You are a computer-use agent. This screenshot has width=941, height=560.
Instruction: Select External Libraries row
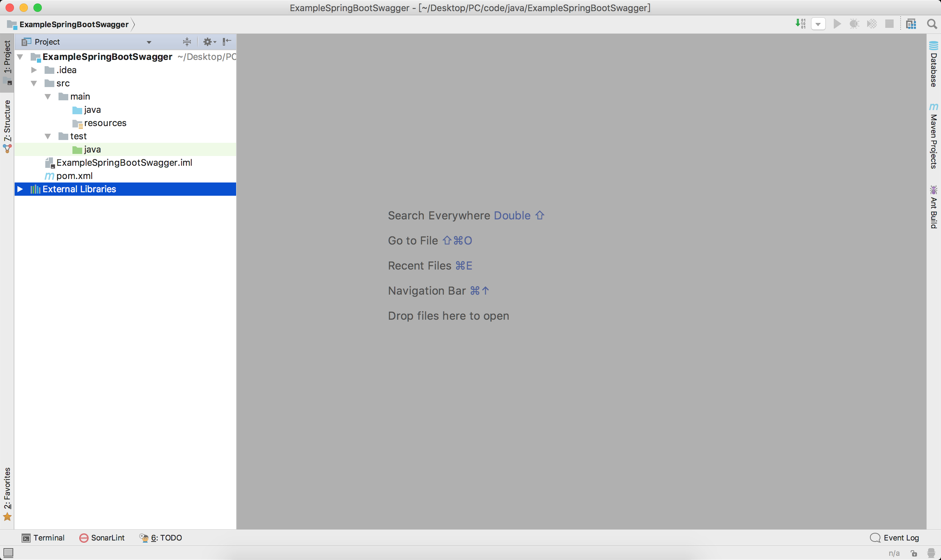click(125, 189)
